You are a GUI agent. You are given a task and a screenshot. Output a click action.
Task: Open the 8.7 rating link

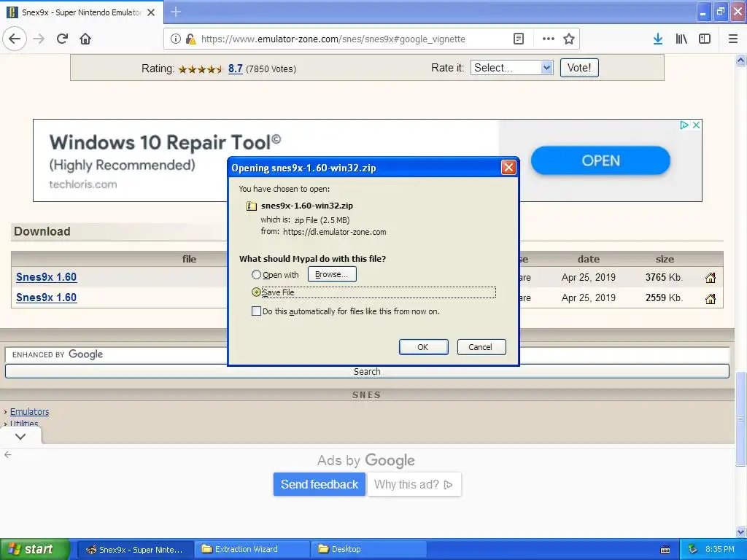pos(236,69)
